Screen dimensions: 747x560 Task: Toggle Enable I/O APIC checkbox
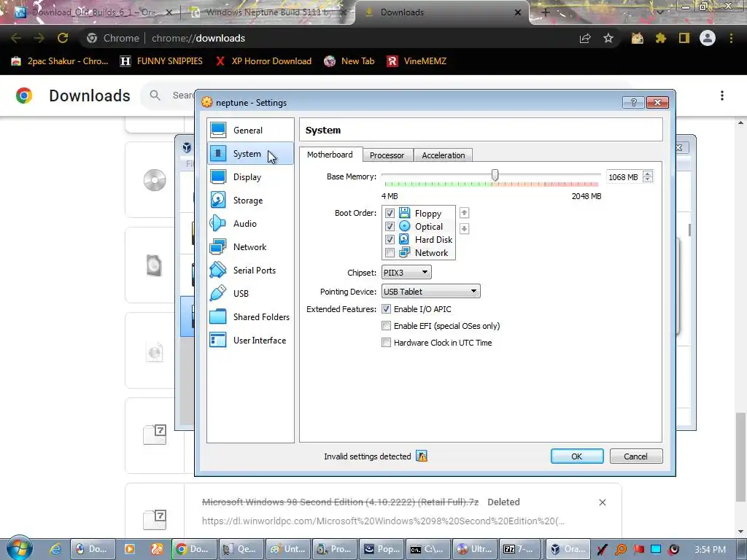tap(387, 309)
